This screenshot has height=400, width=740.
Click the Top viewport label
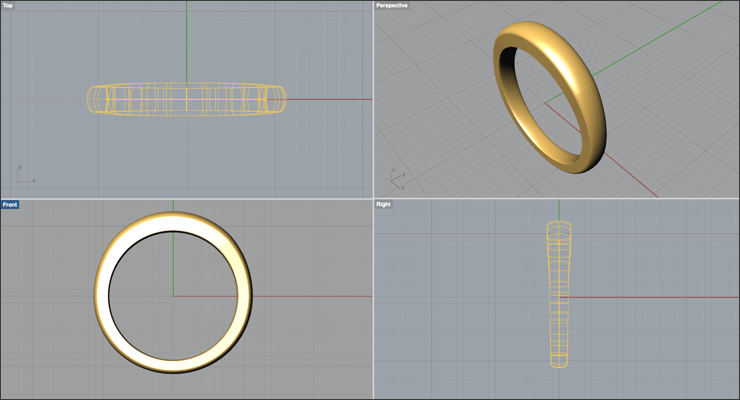click(8, 6)
